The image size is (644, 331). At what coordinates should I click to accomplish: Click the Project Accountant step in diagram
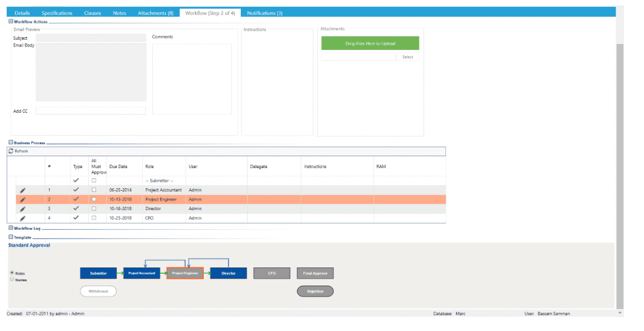pyautogui.click(x=142, y=273)
